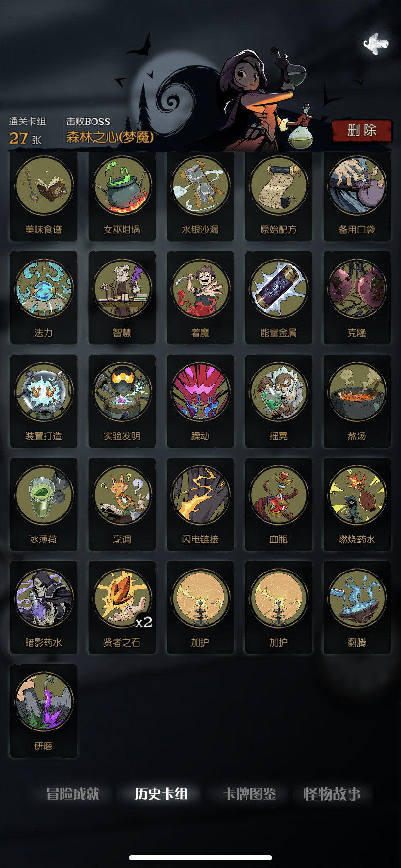The height and width of the screenshot is (868, 401).
Task: Open the 怪物故事 tab
Action: [332, 794]
